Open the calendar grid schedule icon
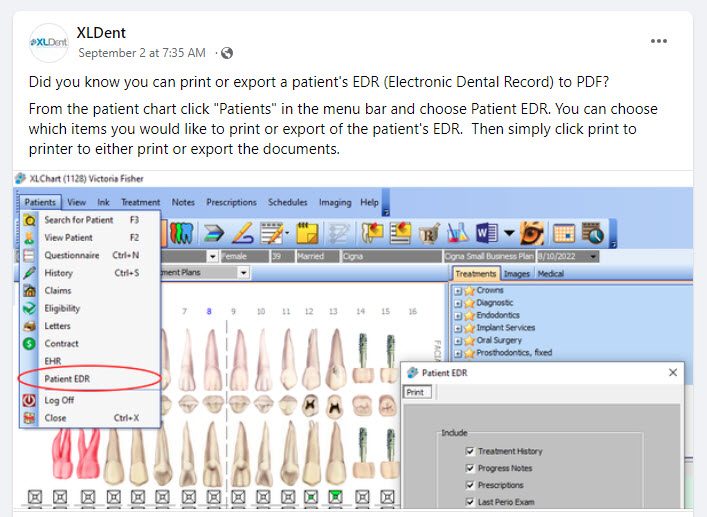Viewport: 707px width, 517px height. pos(564,233)
